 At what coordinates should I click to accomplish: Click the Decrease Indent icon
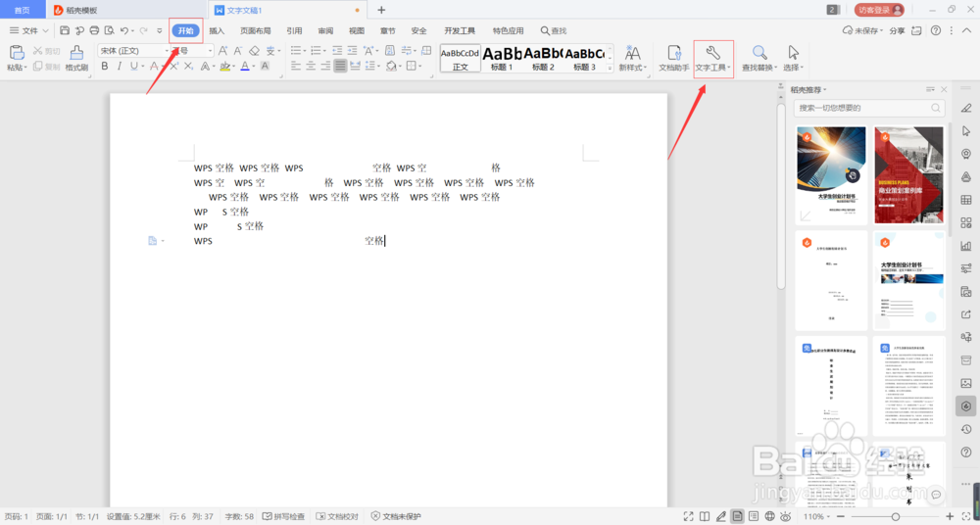(x=337, y=51)
